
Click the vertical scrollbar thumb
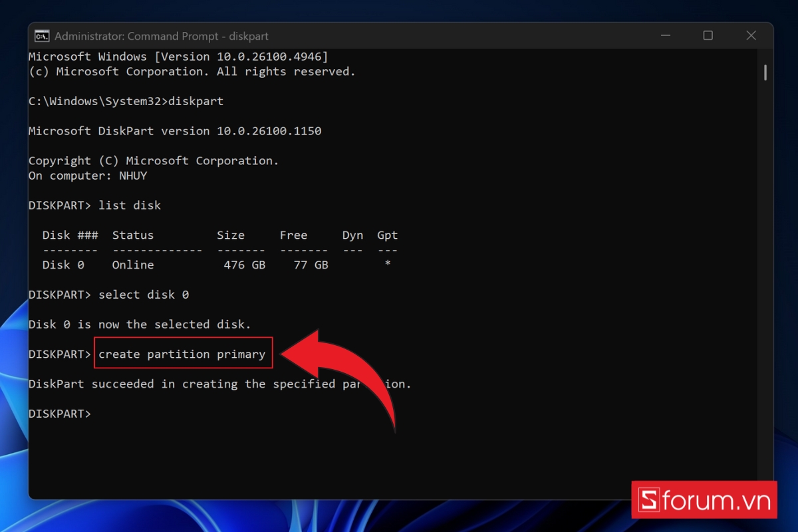pyautogui.click(x=765, y=72)
